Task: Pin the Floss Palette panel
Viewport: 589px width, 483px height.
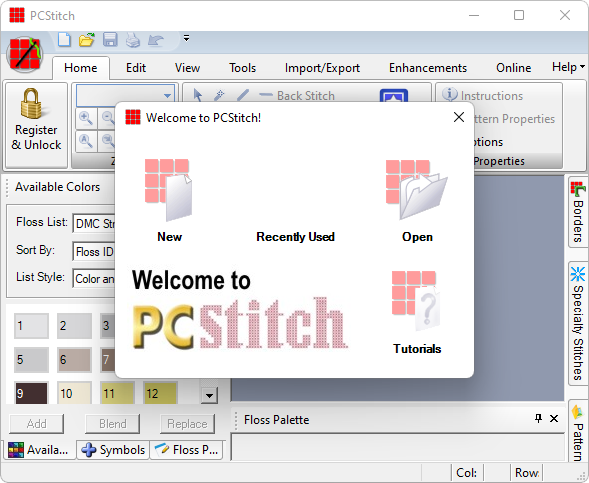Action: tap(538, 418)
